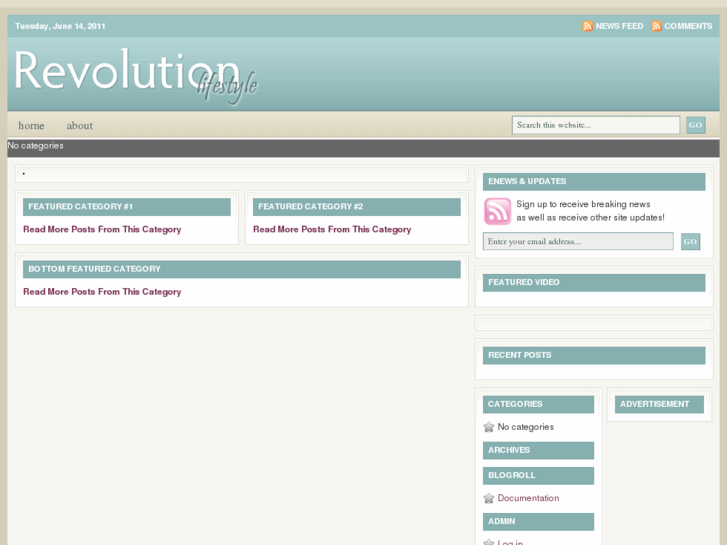Click the Bottom Featured Category heading
727x545 pixels.
(242, 269)
